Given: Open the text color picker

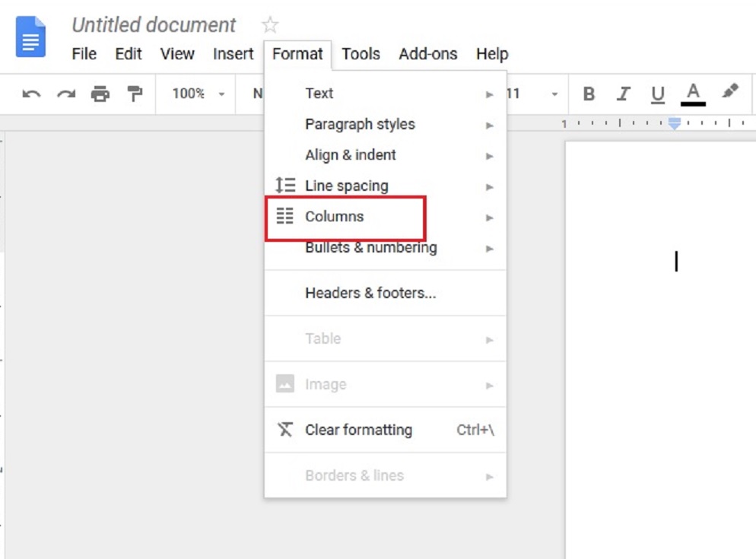Looking at the screenshot, I should [x=693, y=94].
